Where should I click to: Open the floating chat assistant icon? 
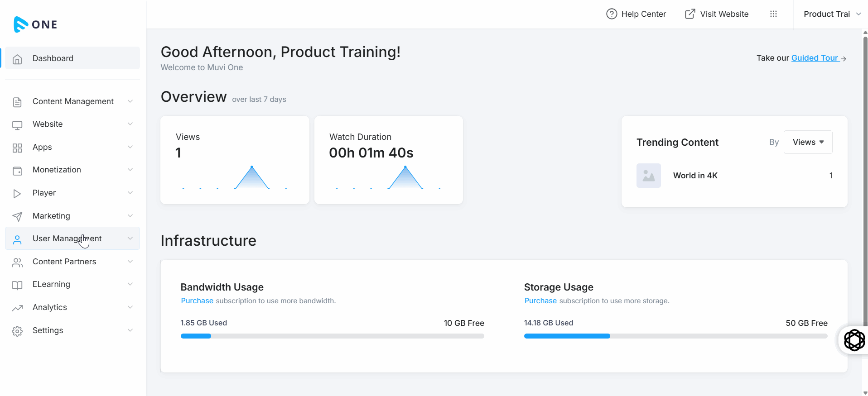(854, 340)
